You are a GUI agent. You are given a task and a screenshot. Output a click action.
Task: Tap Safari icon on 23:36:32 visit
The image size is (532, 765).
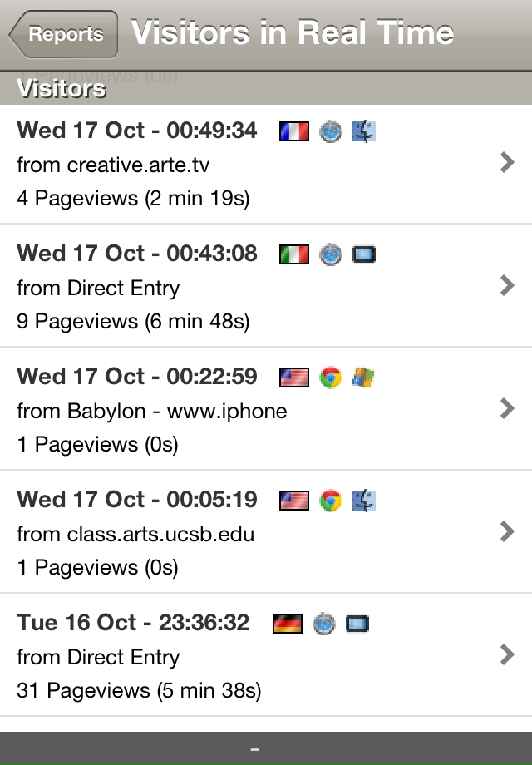(324, 623)
